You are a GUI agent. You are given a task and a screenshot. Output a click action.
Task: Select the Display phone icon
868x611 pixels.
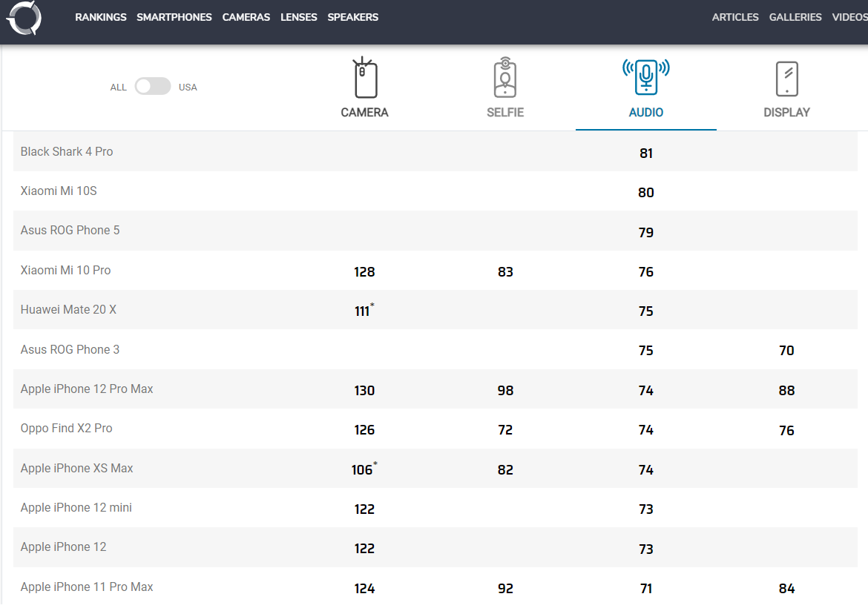[x=786, y=79]
